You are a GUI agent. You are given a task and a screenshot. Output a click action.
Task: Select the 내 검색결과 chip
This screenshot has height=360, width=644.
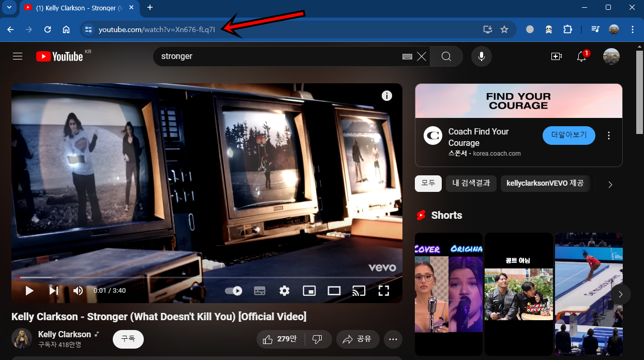pos(471,184)
